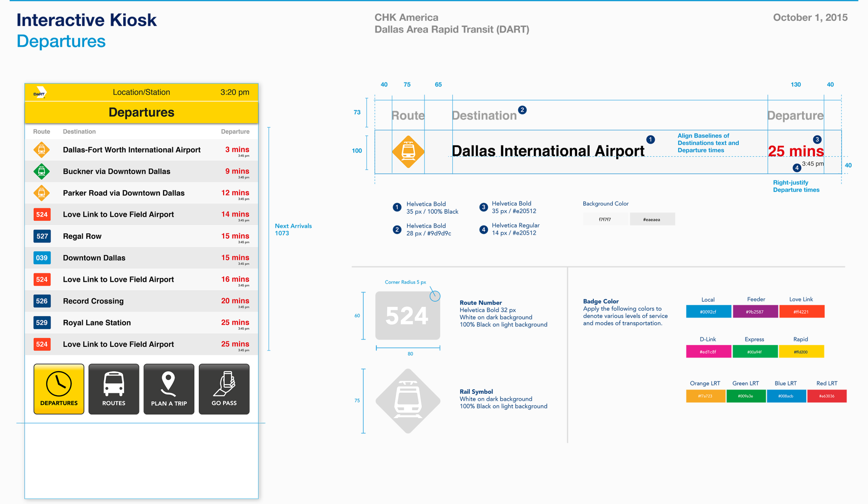Click the orange rail icon for Parker Road
The height and width of the screenshot is (504, 868).
(x=42, y=193)
